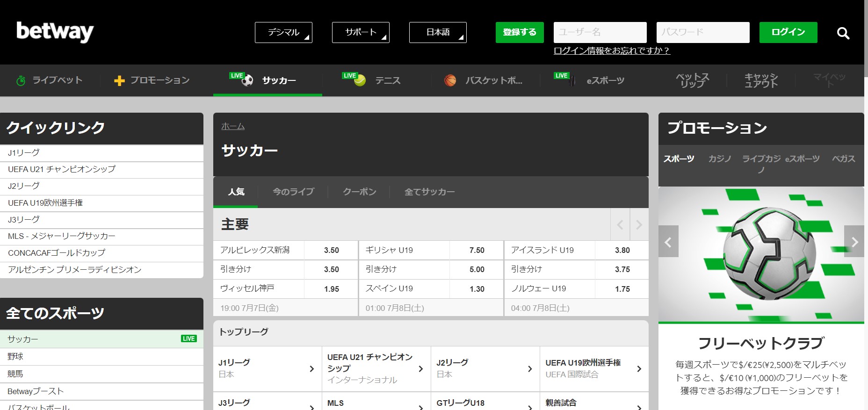Click the ユーザー名 input field
Screen dimensions: 868x410
coord(600,32)
